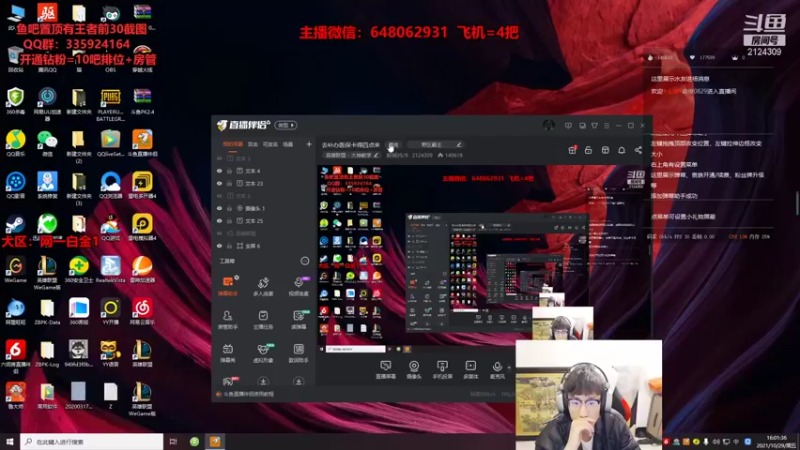Click the Windows taskbar search box
This screenshot has width=800, height=450.
point(92,441)
